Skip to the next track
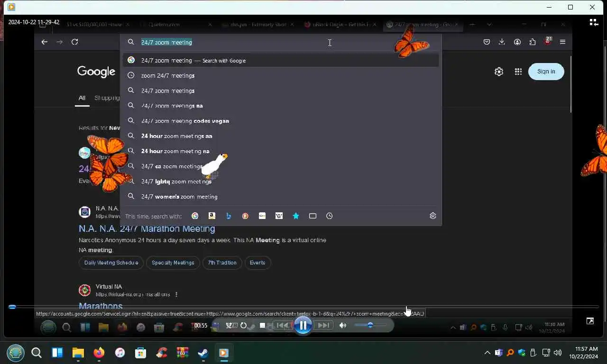607x364 pixels. click(323, 325)
